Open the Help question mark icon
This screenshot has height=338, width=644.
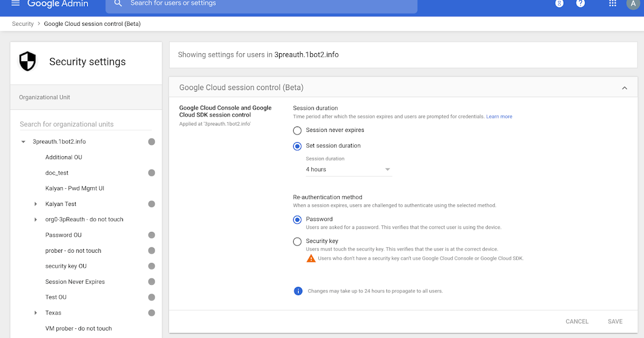pyautogui.click(x=580, y=4)
